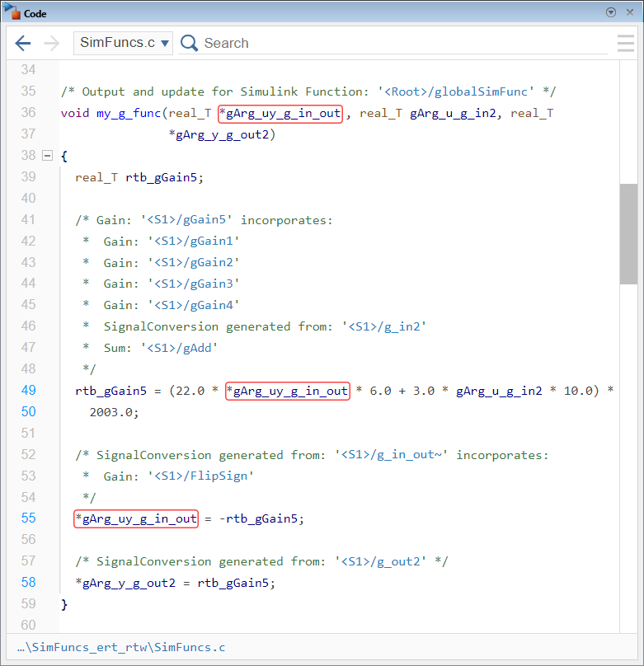This screenshot has width=644, height=666.
Task: Click line number 50 in the gutter
Action: 29,411
